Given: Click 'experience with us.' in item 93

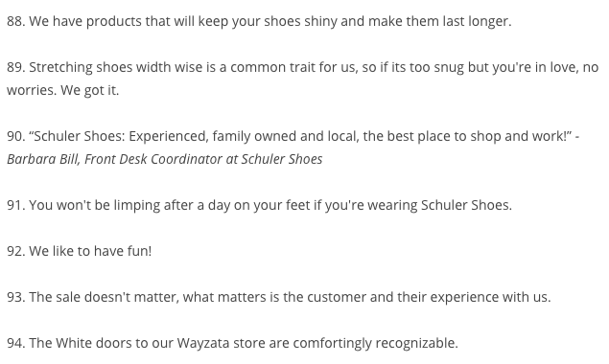Looking at the screenshot, I should coord(490,297).
